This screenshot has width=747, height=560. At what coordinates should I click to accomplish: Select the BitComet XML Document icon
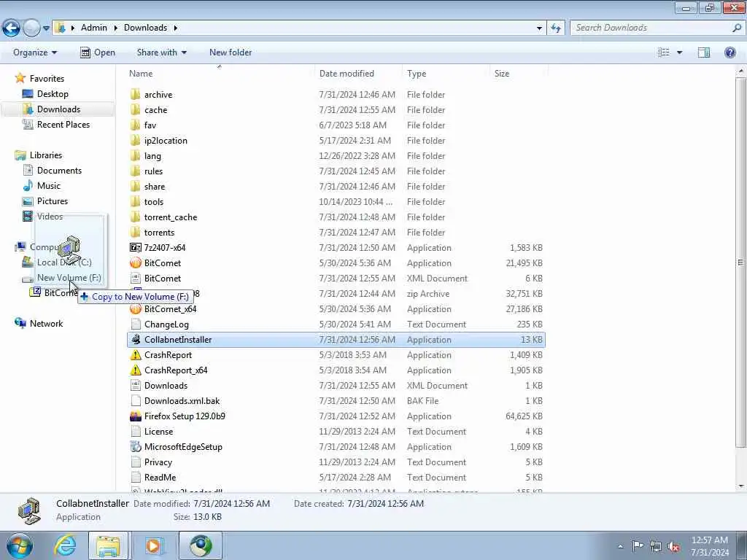[x=135, y=278]
